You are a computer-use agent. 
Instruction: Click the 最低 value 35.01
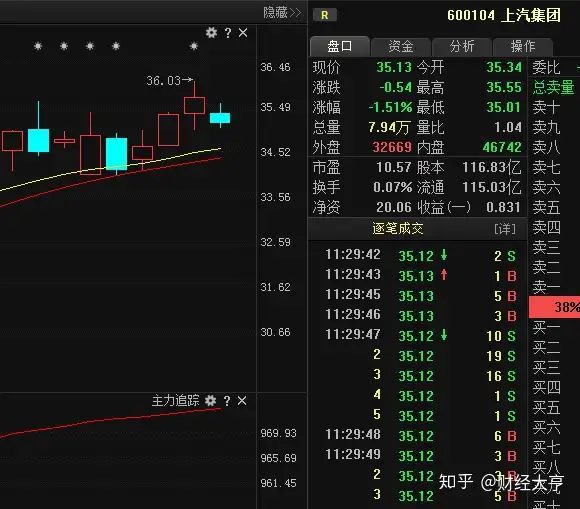pyautogui.click(x=504, y=107)
